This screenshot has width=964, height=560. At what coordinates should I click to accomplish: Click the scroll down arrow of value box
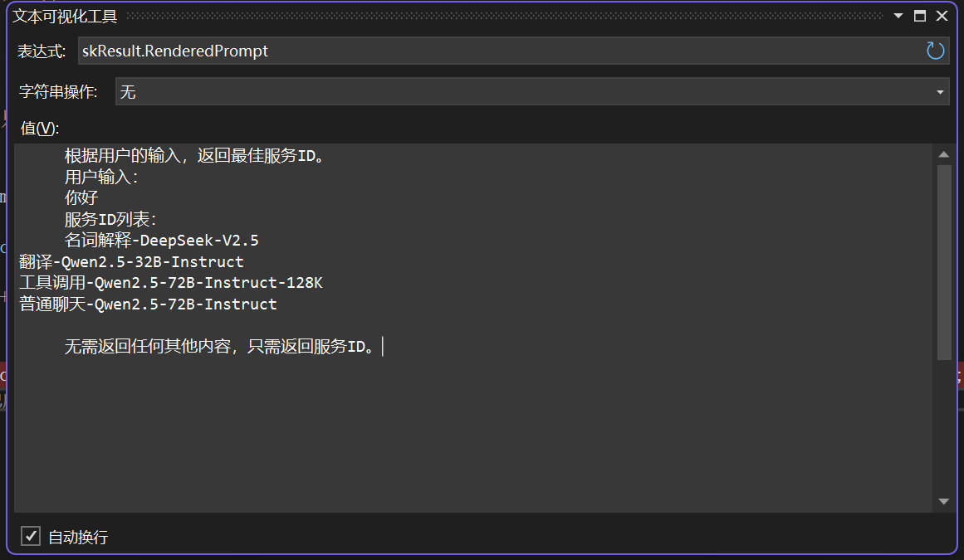(943, 501)
